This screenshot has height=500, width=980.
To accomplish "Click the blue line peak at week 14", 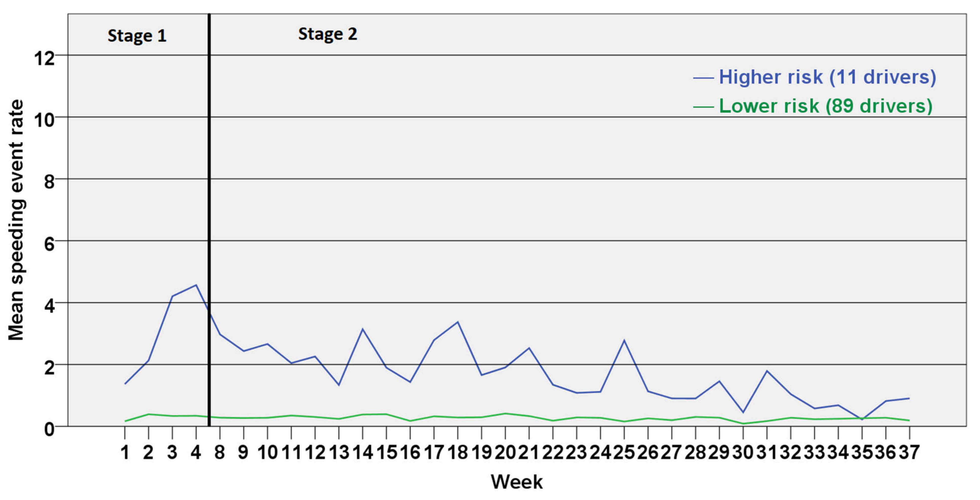I will [362, 329].
